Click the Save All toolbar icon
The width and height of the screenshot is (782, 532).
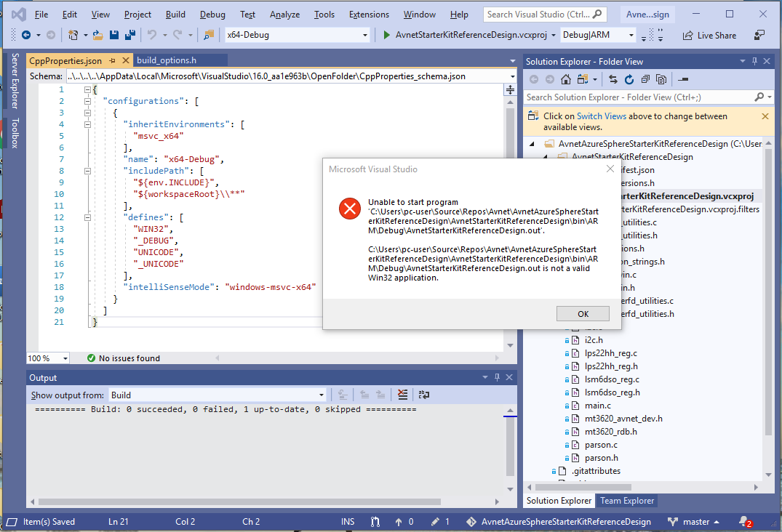[x=129, y=35]
